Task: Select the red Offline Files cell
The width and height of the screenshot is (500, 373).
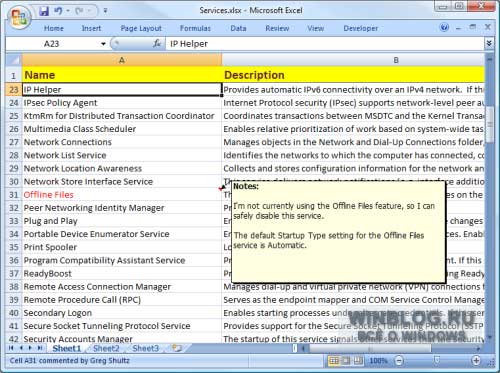Action: click(122, 195)
